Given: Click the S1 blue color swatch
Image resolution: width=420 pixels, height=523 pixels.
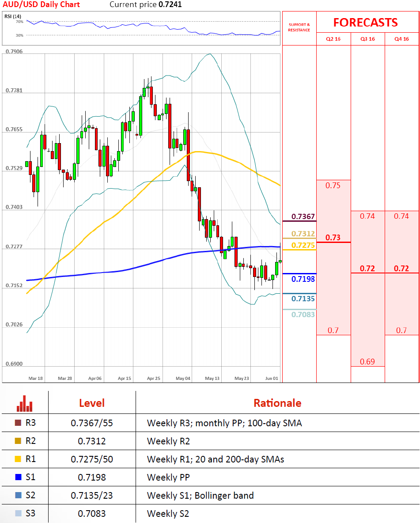Looking at the screenshot, I should click(x=18, y=477).
